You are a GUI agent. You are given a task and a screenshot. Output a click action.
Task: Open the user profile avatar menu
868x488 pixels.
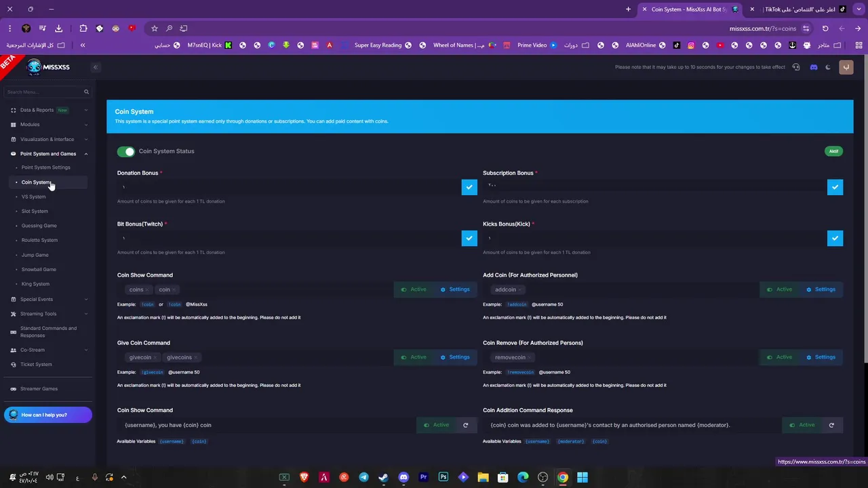click(846, 67)
